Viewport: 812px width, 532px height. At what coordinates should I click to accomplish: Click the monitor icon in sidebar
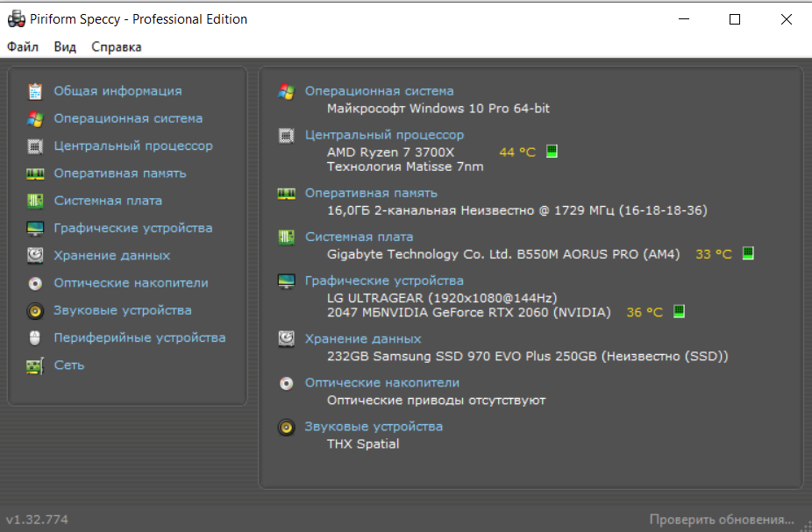click(35, 228)
